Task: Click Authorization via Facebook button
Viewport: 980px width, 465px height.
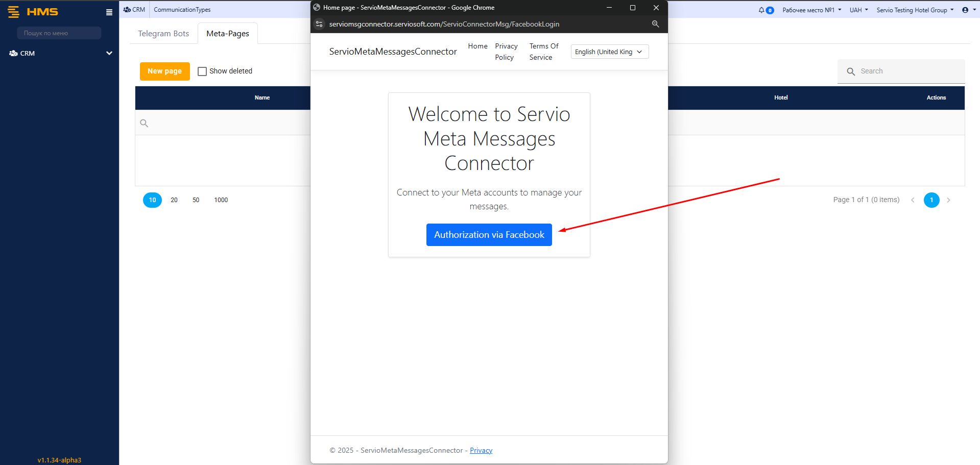Action: tap(489, 235)
